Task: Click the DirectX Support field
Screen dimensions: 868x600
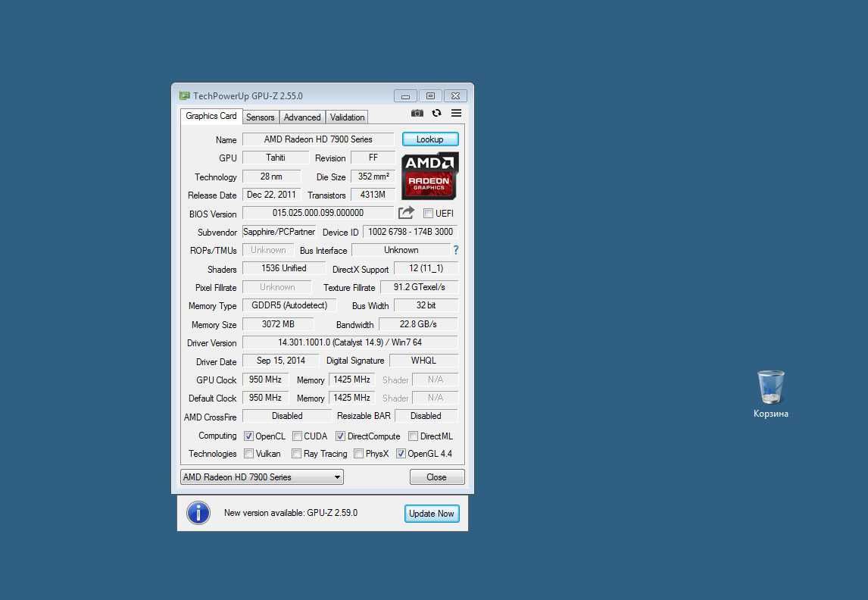Action: 426,268
